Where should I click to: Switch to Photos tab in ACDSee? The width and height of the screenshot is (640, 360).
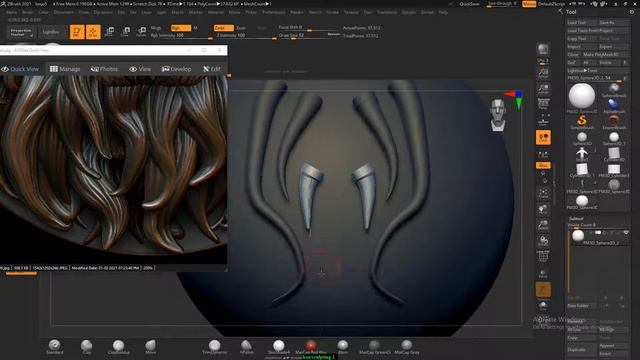(x=104, y=69)
